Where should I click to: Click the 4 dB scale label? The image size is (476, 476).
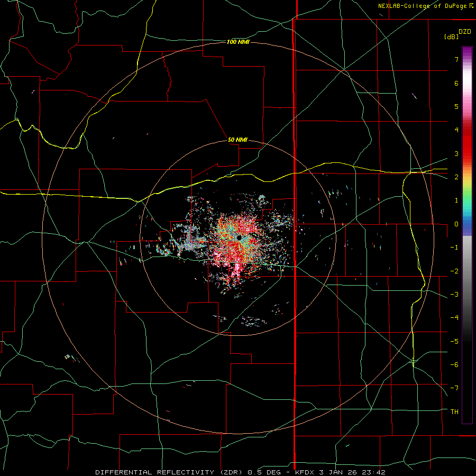click(456, 130)
